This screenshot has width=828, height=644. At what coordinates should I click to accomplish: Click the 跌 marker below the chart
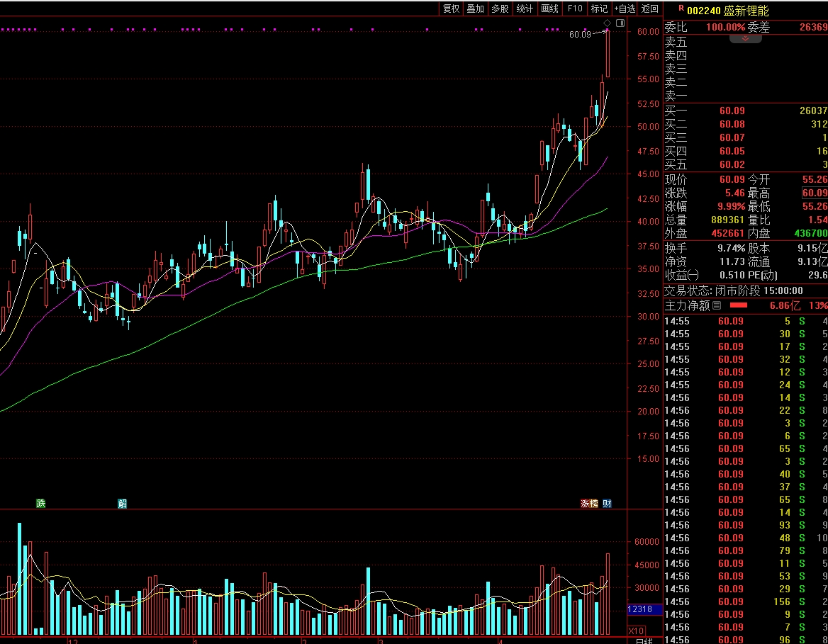(x=41, y=504)
